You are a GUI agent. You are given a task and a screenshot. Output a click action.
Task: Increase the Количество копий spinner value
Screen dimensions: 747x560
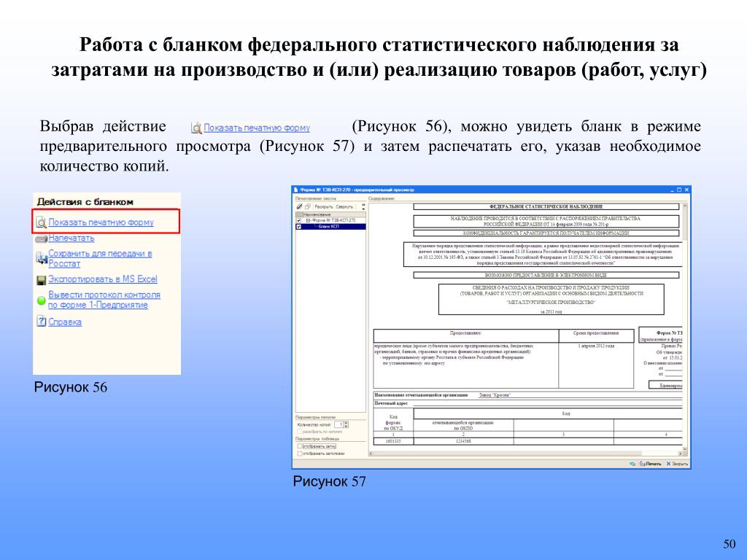tap(346, 422)
